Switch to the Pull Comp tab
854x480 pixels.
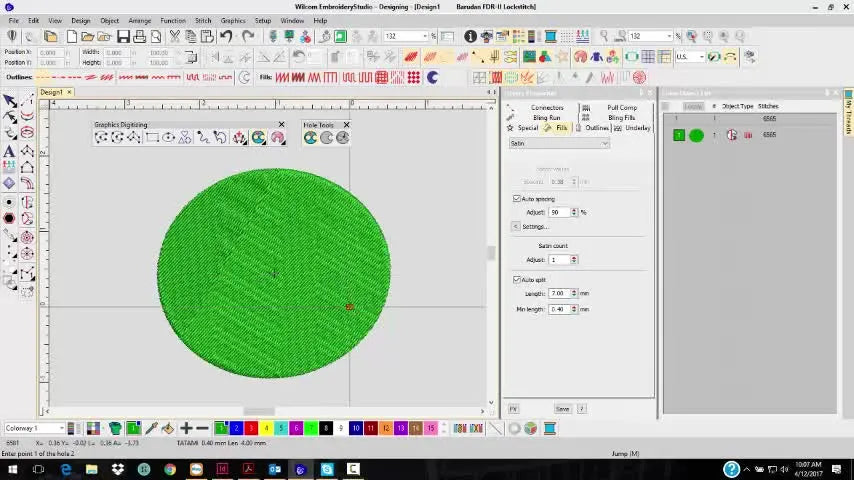point(616,108)
